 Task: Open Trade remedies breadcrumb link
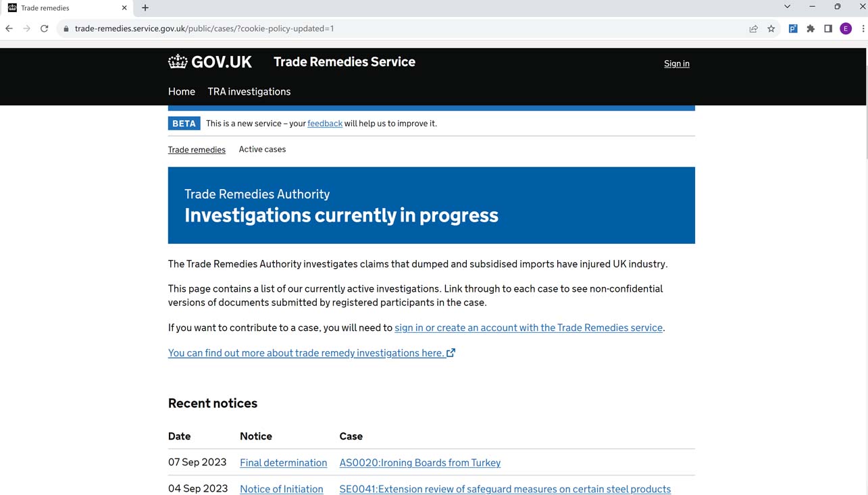(197, 150)
